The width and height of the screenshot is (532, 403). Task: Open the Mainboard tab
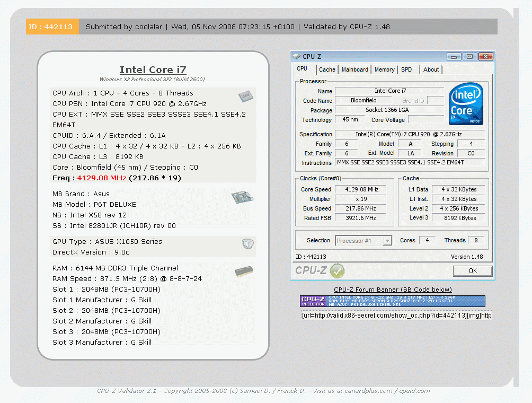(354, 69)
